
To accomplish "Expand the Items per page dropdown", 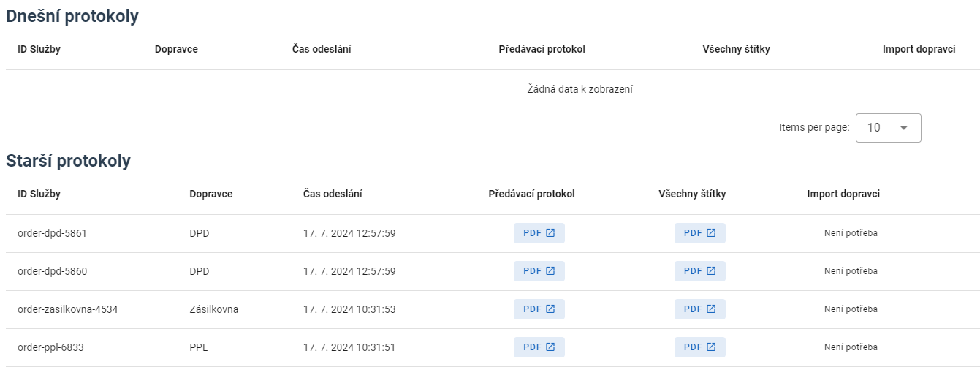I will [888, 128].
